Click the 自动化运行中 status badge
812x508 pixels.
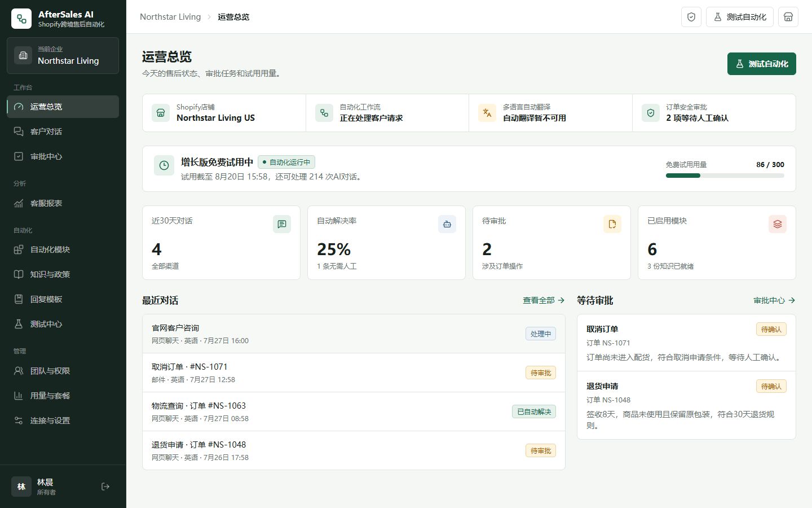286,162
